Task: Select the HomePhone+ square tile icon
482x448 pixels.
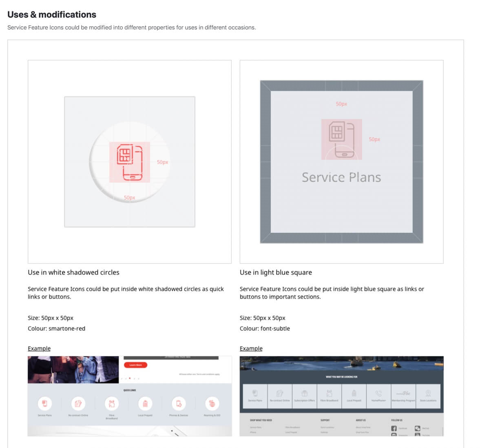Action: [x=378, y=394]
